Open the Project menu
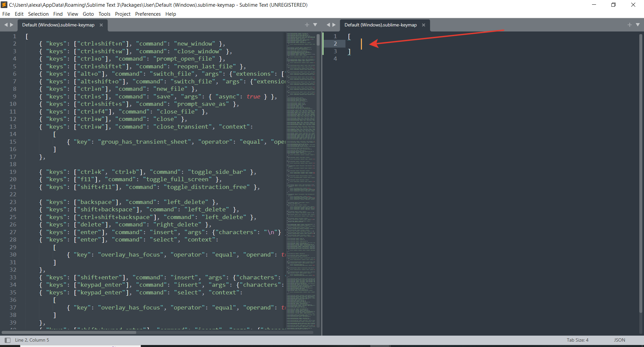 coord(123,14)
